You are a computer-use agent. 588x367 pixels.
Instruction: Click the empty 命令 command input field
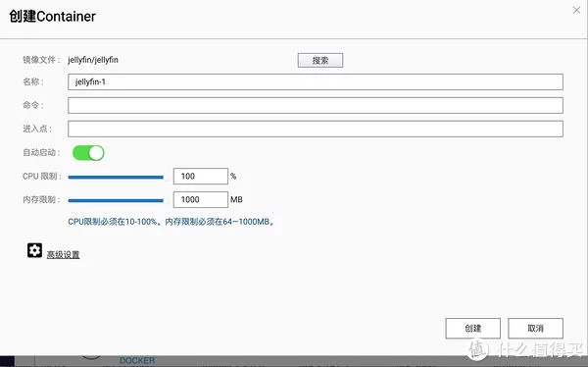tap(316, 105)
